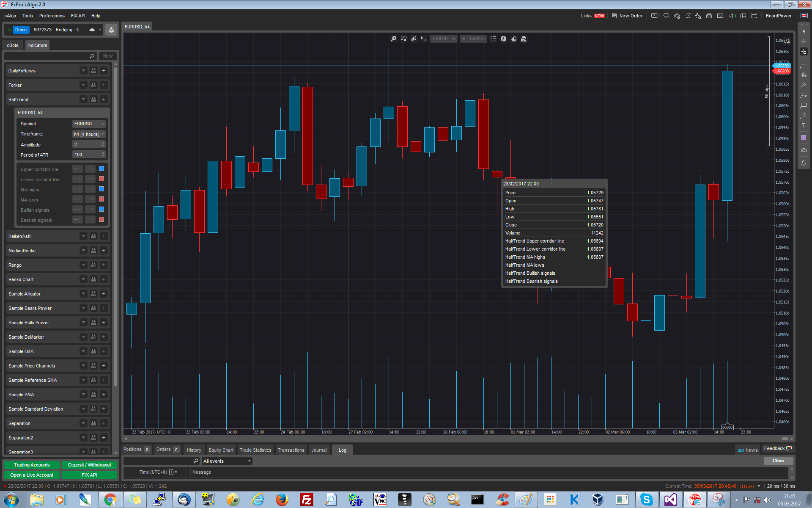Expand options arrow for DailyFxNews
812x508 pixels.
pos(83,71)
